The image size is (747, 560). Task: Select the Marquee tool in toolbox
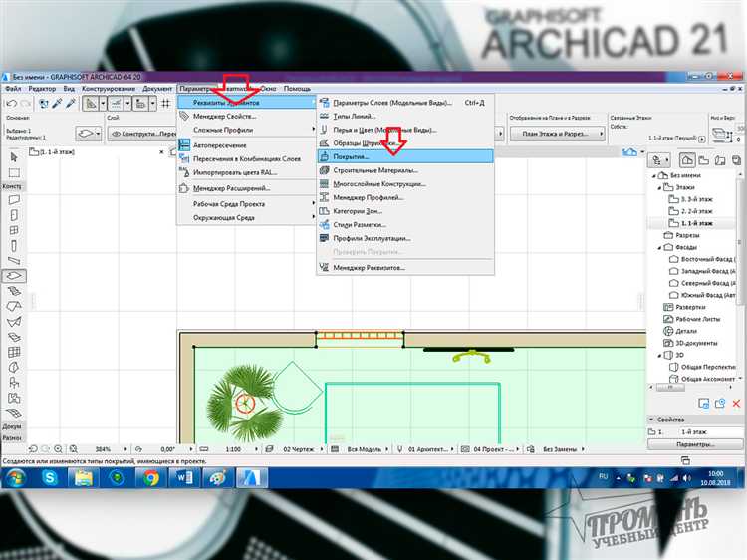14,172
